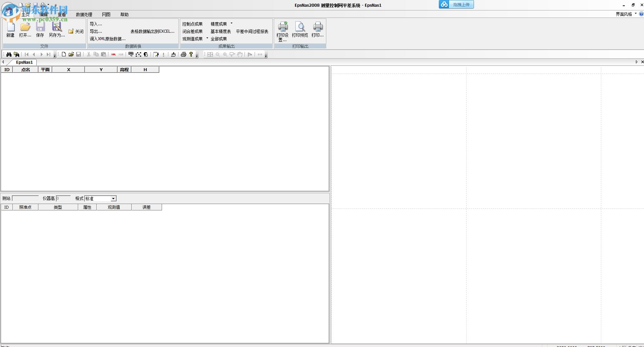Open the 数据处理 ribbon tab

tap(84, 15)
